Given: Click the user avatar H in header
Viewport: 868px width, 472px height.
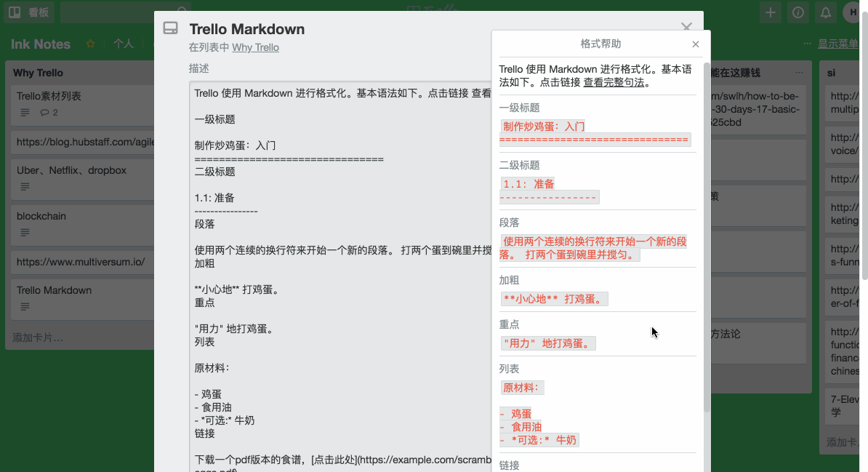Looking at the screenshot, I should 852,12.
